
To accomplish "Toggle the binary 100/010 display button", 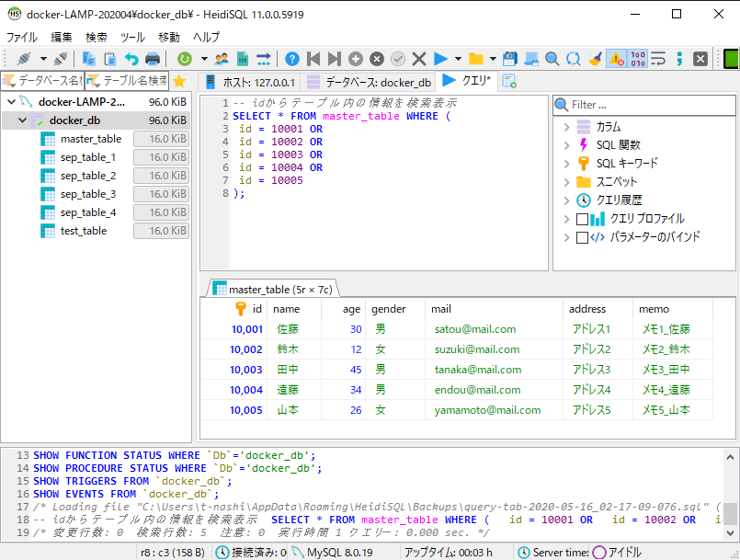I will click(x=638, y=59).
